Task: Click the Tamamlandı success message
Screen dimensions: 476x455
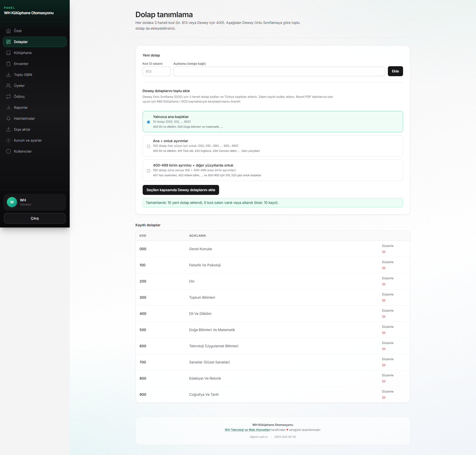Action: pyautogui.click(x=273, y=203)
